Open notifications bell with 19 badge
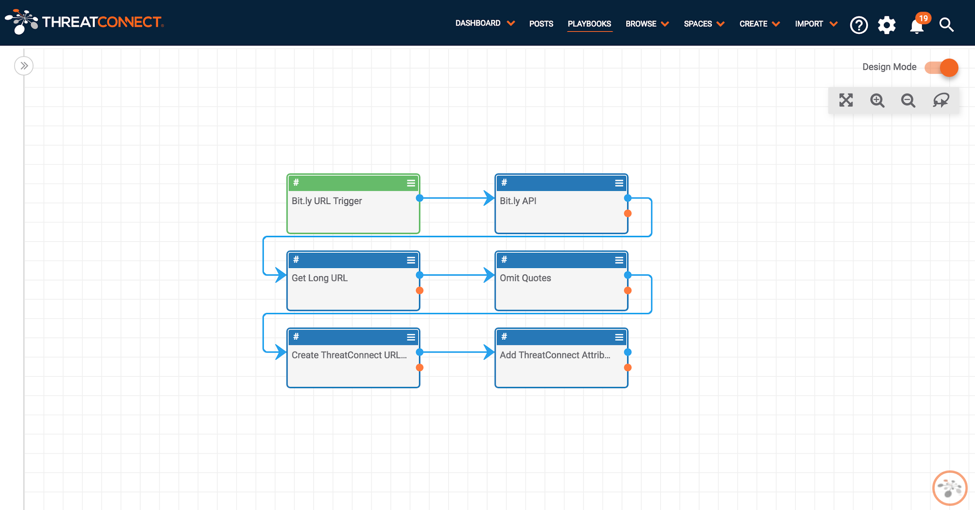The image size is (975, 510). pos(918,24)
